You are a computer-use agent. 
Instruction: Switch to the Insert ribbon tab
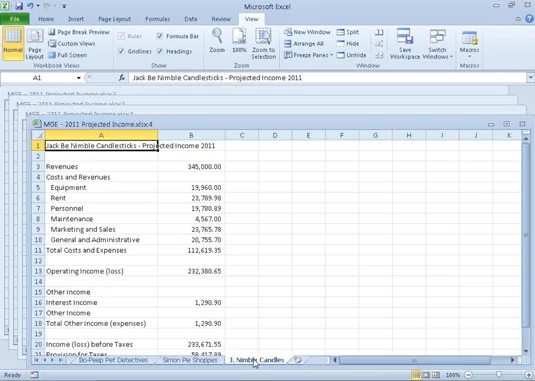pyautogui.click(x=76, y=19)
